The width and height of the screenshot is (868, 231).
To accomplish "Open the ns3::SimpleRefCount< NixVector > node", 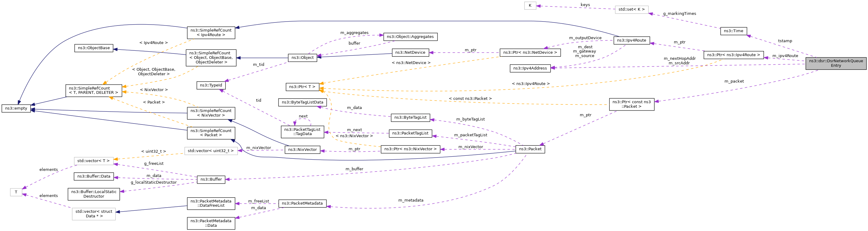I will coord(211,113).
